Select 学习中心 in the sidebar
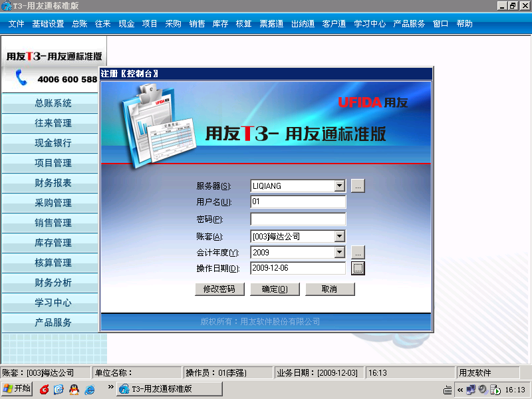Viewport: 532px width, 399px height. (50, 303)
